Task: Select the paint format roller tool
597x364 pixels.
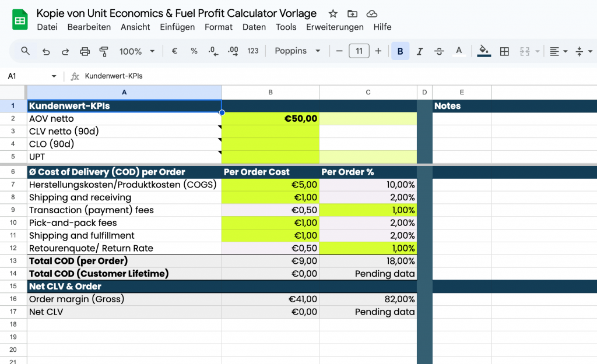Action: (104, 51)
